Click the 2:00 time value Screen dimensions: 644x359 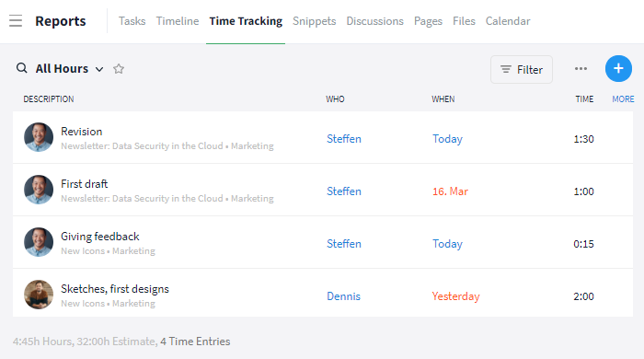583,296
